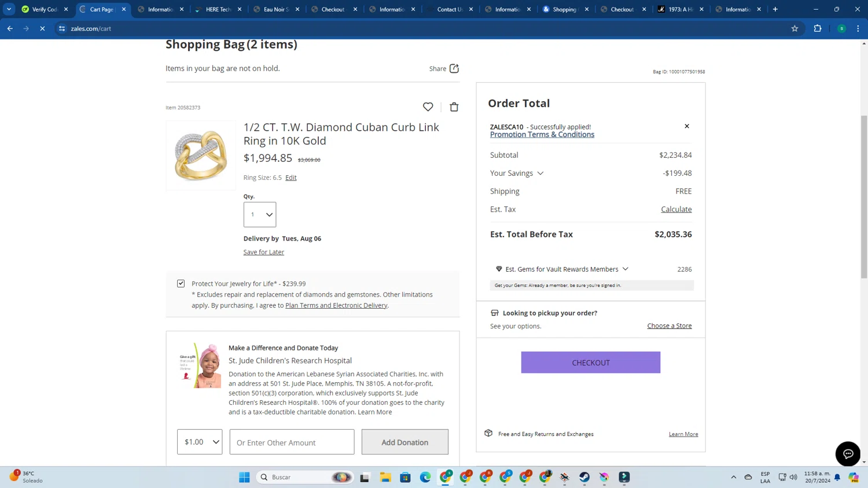Open Promotion Terms & Conditions
The width and height of the screenshot is (868, 488).
(542, 135)
